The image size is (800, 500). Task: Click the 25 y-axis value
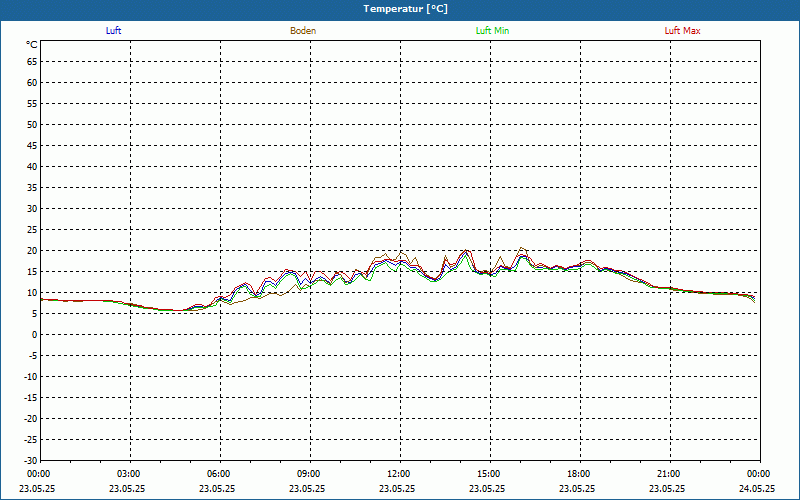tap(32, 230)
